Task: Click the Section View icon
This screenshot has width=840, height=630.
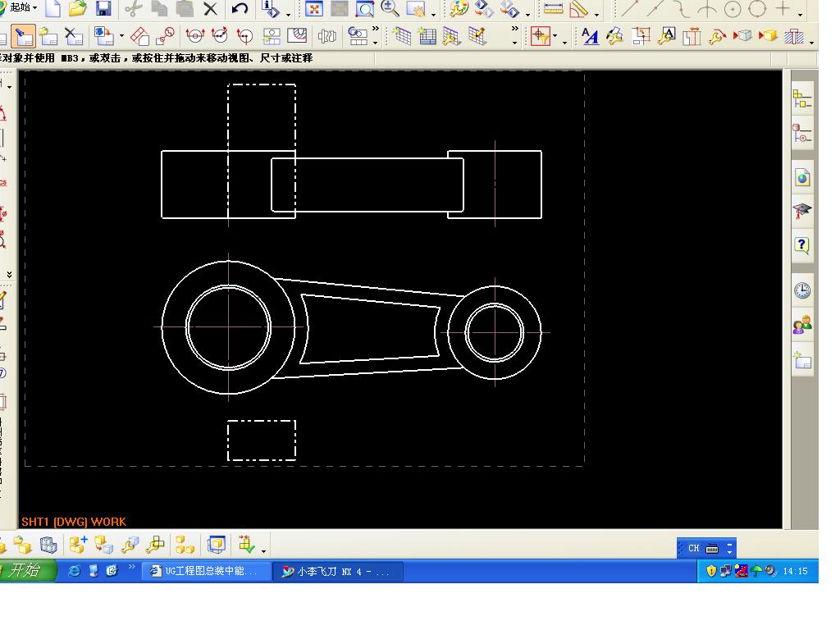Action: pyautogui.click(x=195, y=36)
